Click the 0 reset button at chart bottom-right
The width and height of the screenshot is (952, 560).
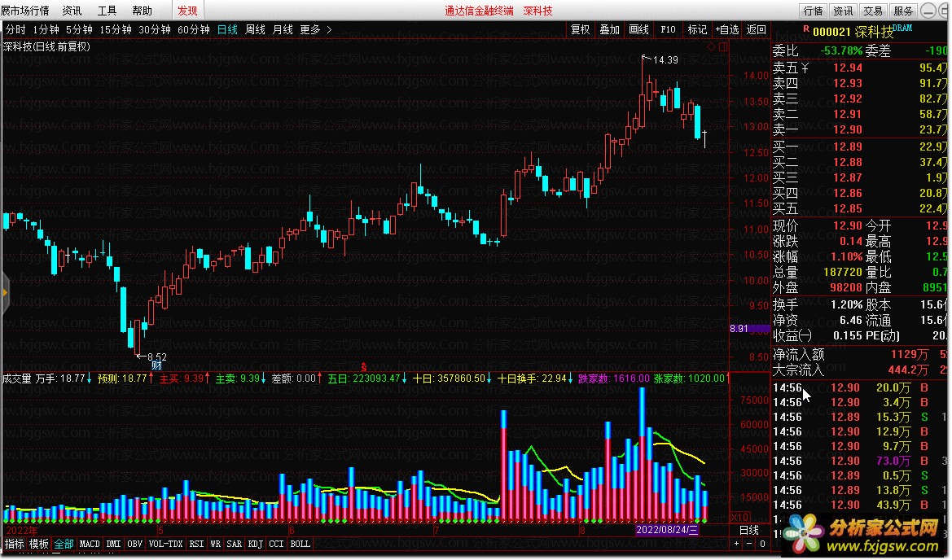tap(762, 544)
